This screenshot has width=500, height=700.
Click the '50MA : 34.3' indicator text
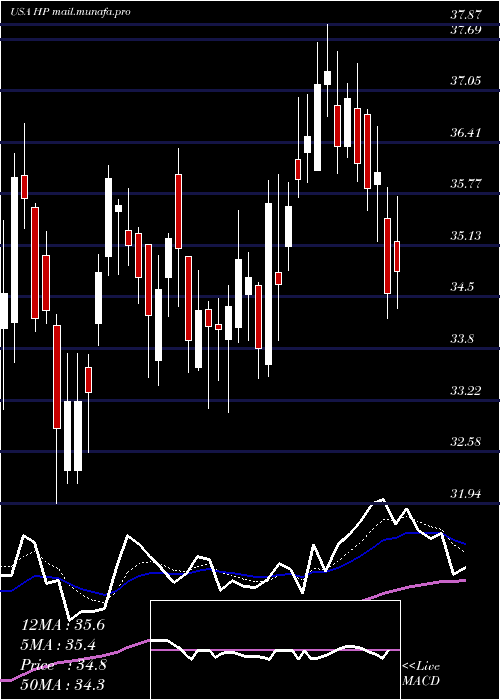pos(63,685)
